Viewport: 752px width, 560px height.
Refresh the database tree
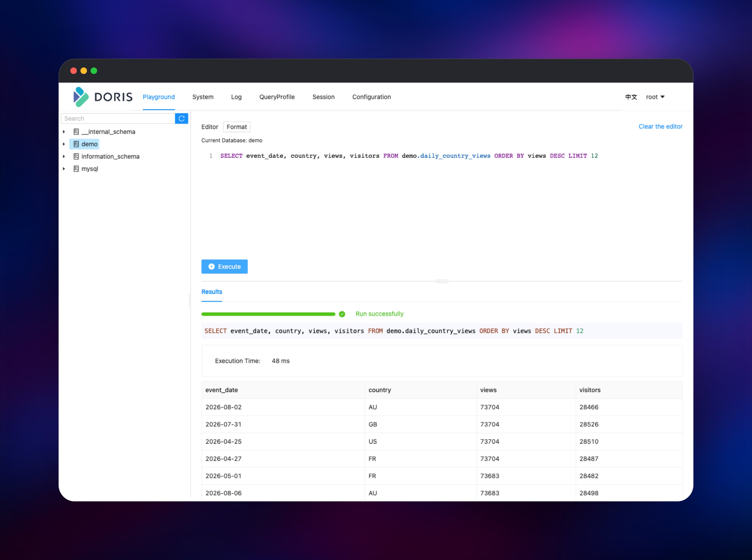[x=182, y=119]
